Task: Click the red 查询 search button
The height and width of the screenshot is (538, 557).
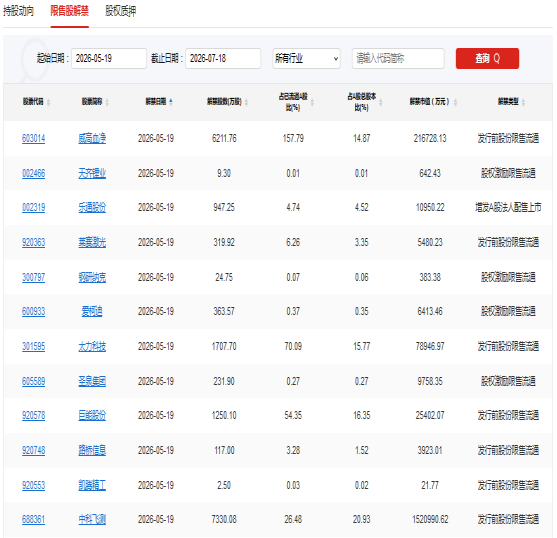Action: pyautogui.click(x=487, y=58)
